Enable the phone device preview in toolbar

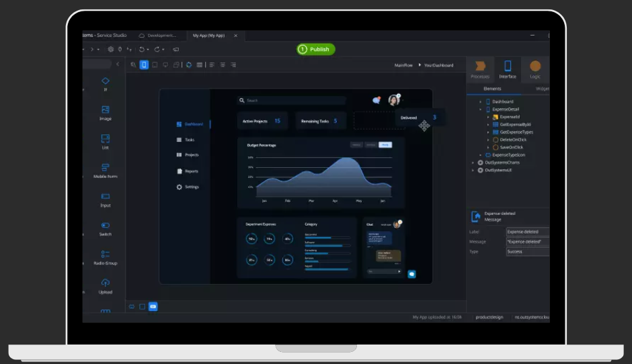144,65
